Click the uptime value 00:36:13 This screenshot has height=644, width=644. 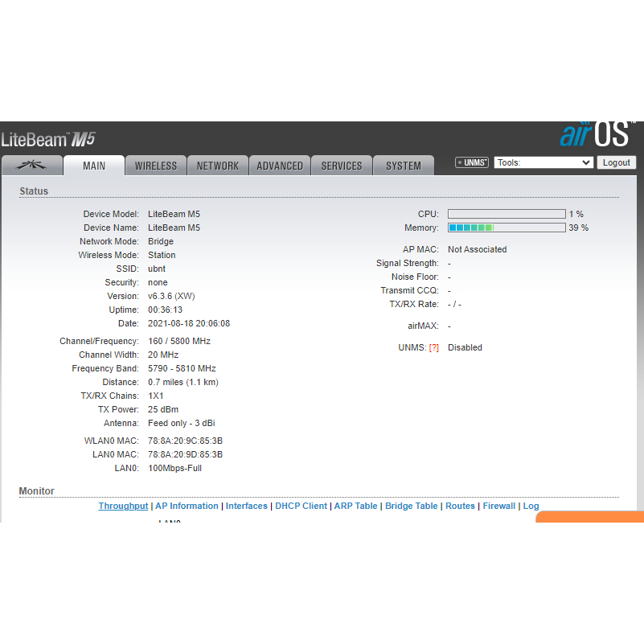pos(165,310)
